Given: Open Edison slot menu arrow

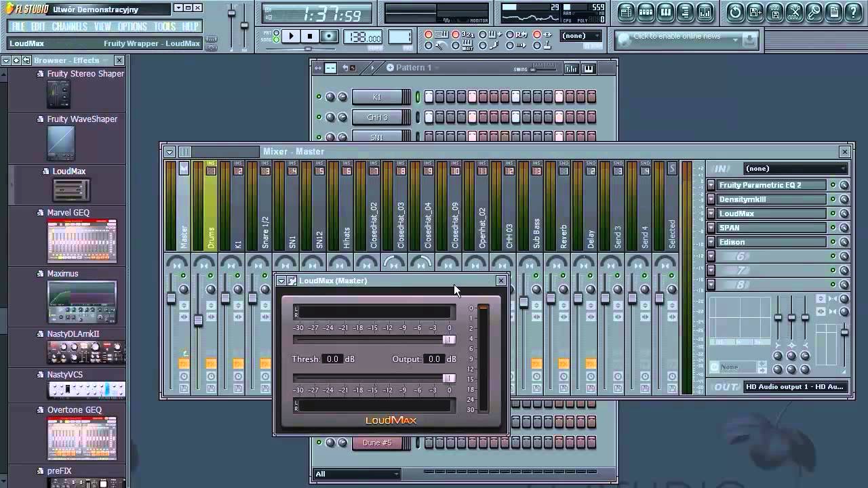Looking at the screenshot, I should [711, 242].
